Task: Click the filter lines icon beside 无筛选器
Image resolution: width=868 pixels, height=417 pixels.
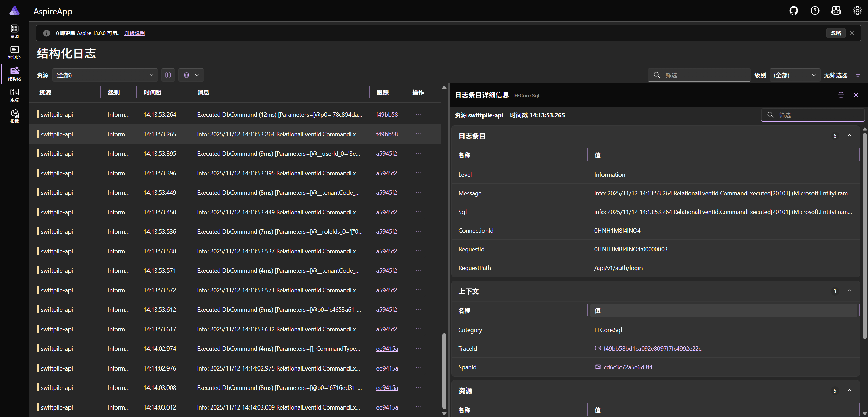Action: pos(858,75)
